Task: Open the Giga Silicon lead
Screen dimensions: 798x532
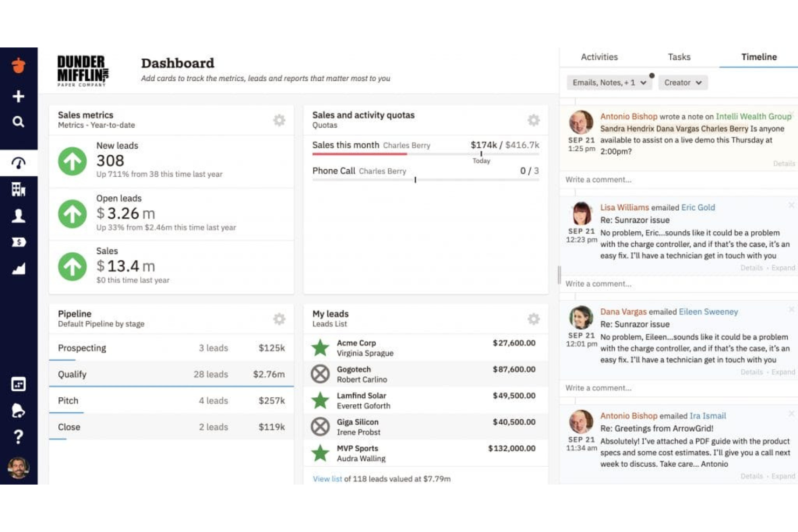Action: coord(357,422)
